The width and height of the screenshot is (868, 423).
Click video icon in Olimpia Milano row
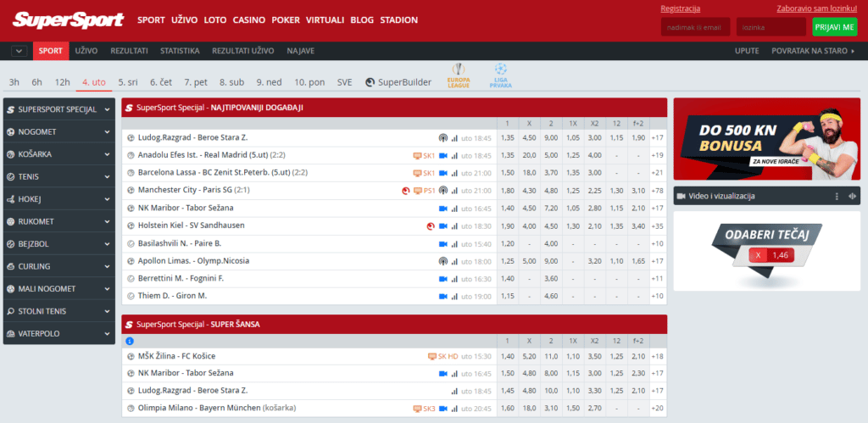click(x=442, y=409)
